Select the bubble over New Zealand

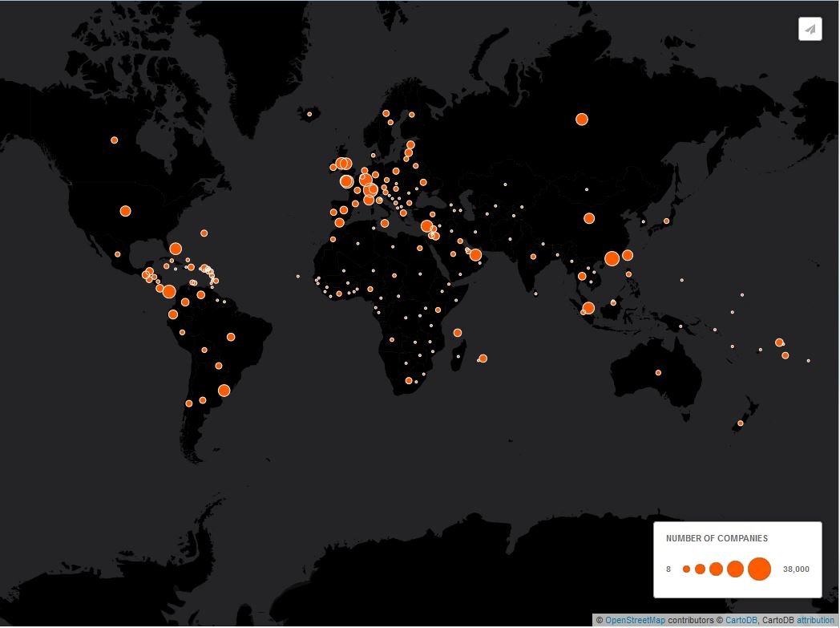click(x=741, y=423)
